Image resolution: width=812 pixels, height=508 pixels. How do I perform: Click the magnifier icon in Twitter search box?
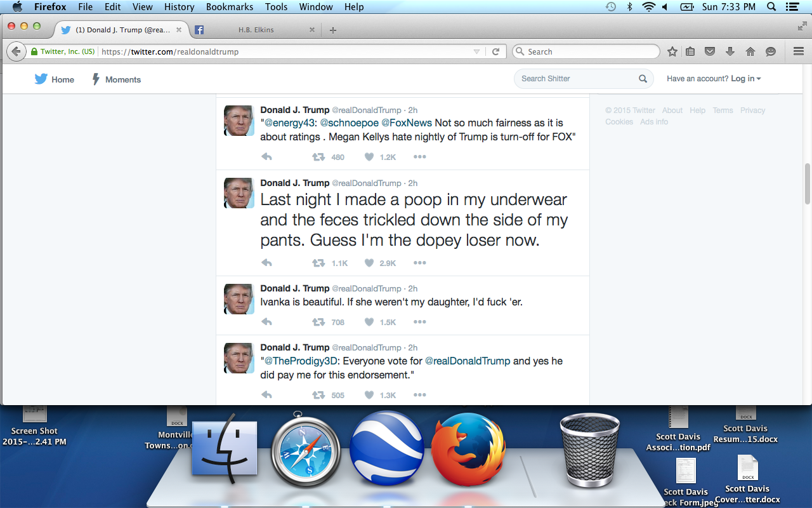pos(643,79)
